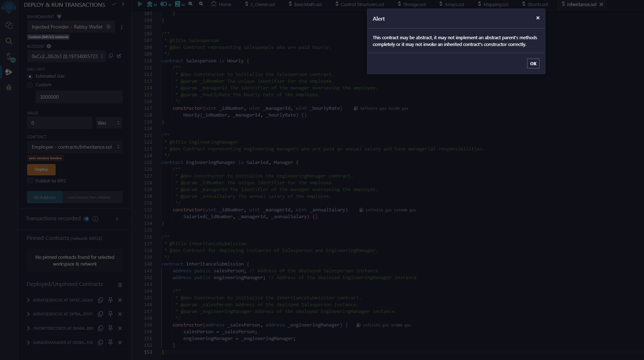Click the At Address button
Viewport: 644px width, 360px height.
45,197
